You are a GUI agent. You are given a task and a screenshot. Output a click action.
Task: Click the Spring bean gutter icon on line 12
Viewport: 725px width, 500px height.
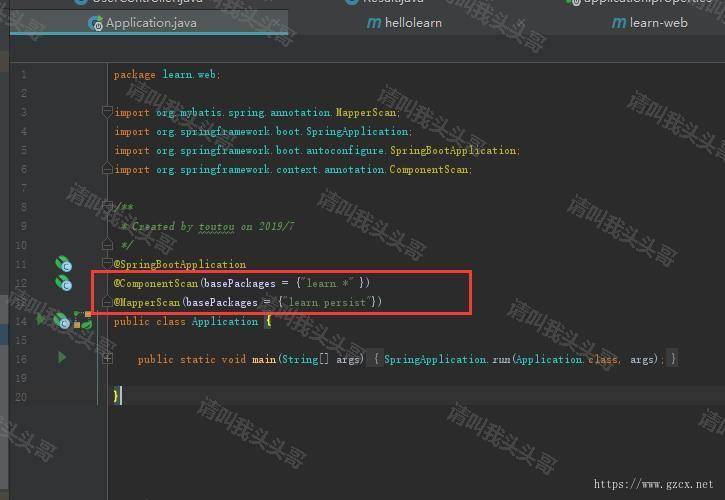point(63,283)
